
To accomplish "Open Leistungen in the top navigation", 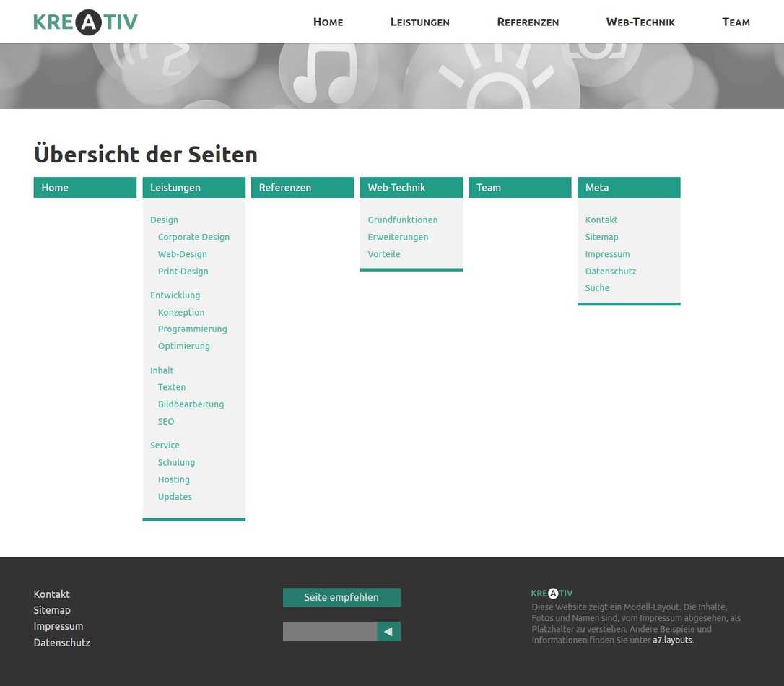I will [x=419, y=22].
